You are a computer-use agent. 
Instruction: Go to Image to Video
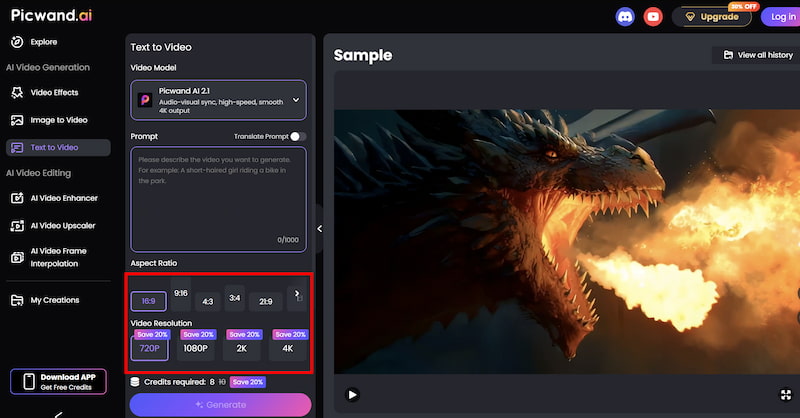pos(58,120)
